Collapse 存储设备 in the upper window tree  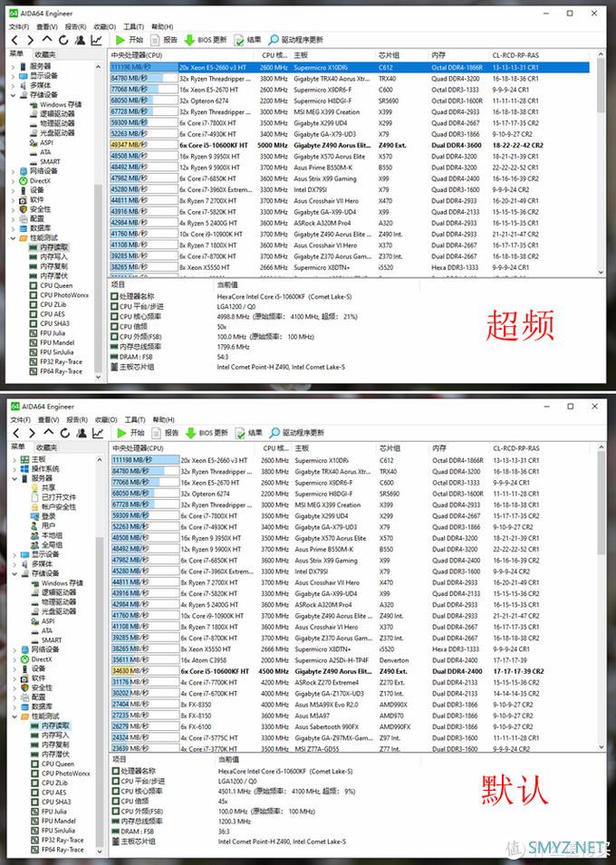click(14, 95)
